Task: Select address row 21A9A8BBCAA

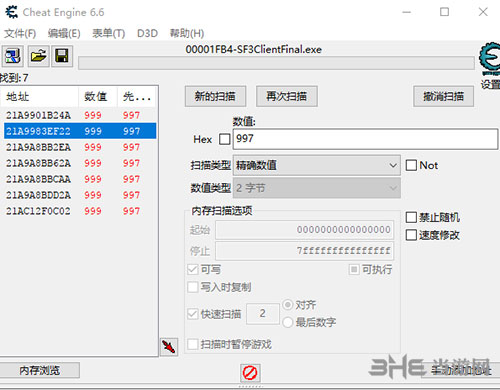Action: coord(80,179)
